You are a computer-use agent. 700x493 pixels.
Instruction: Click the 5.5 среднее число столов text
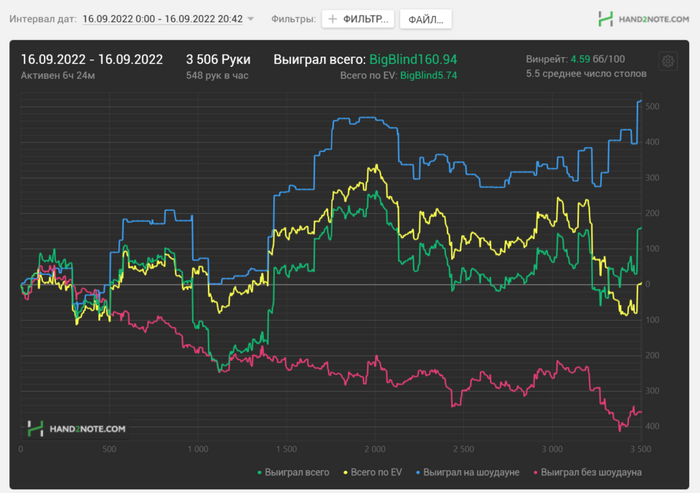tap(586, 74)
